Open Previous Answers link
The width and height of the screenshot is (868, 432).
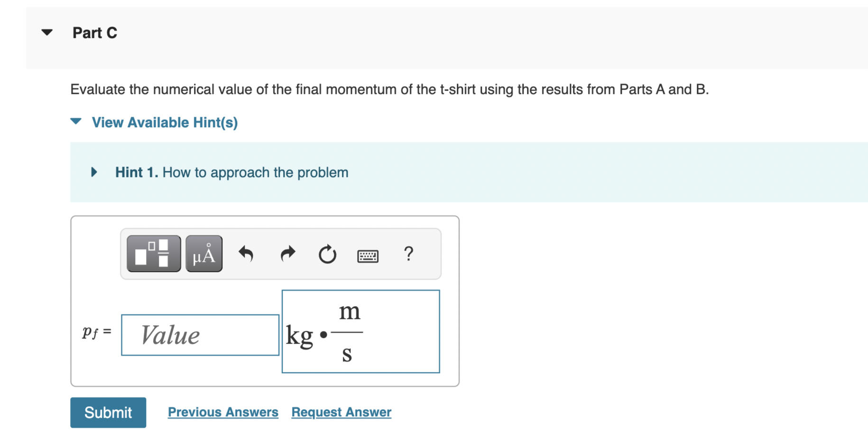[x=223, y=412]
